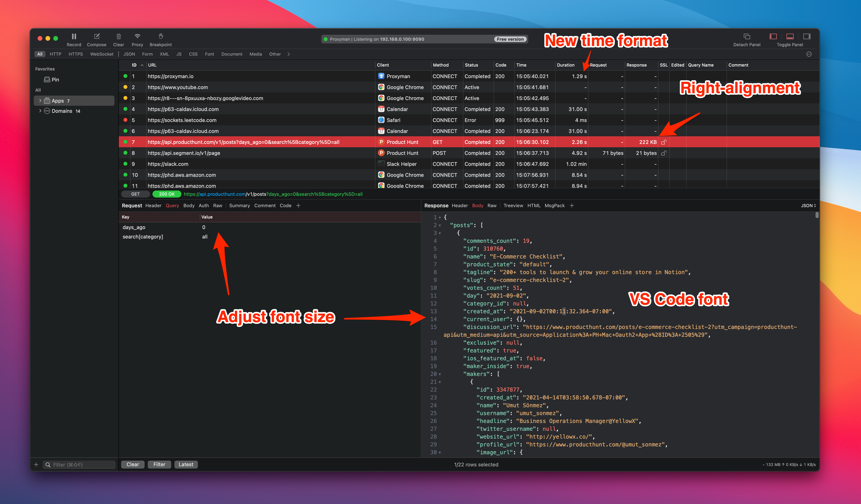Open the Compose request tool

[97, 40]
